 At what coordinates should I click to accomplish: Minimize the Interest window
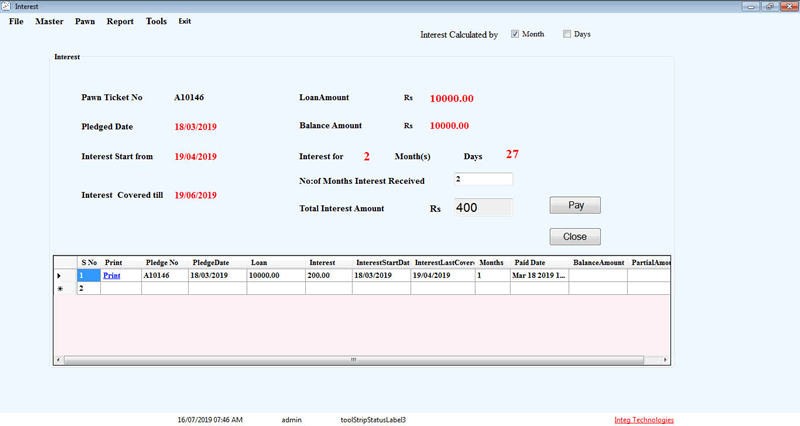tap(751, 6)
